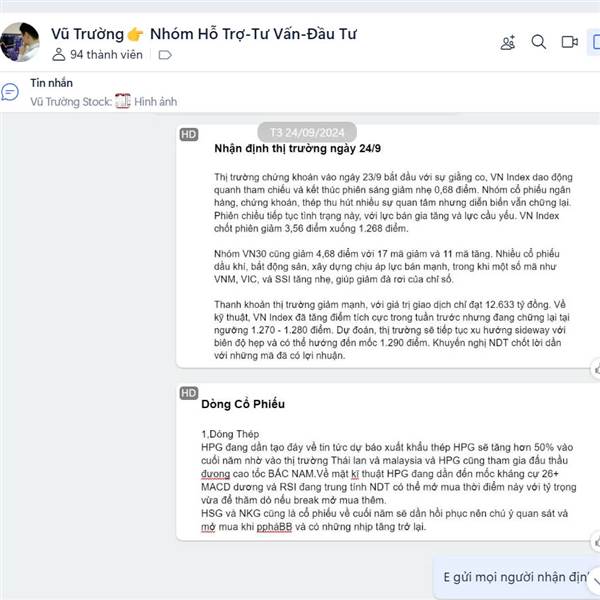
Task: Click the message starting E gửi mọi người
Action: pyautogui.click(x=516, y=577)
